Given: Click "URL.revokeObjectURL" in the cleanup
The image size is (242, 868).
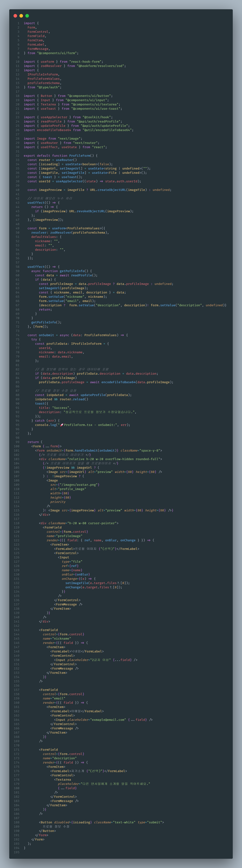Looking at the screenshot, I should point(87,211).
